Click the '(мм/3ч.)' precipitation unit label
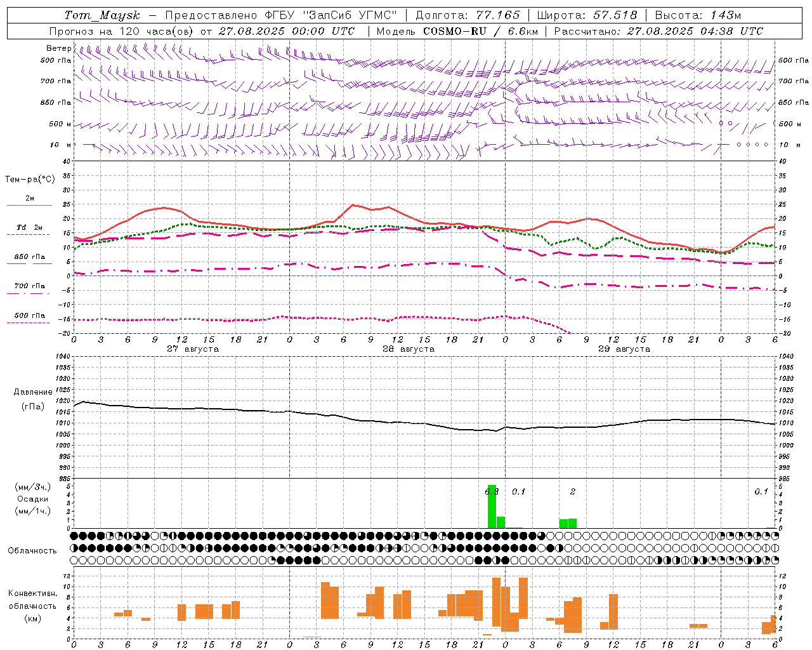Viewport: 812px width, 650px height. [33, 487]
